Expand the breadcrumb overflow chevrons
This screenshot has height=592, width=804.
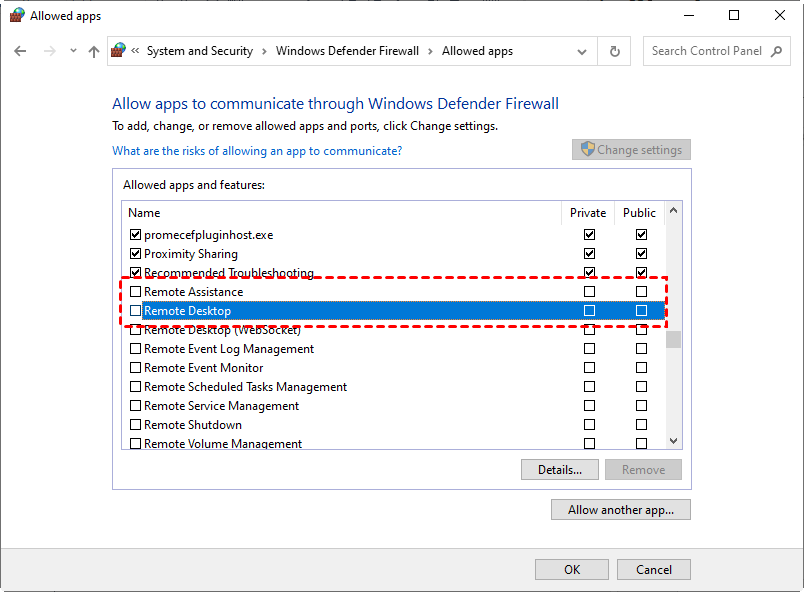pos(135,51)
